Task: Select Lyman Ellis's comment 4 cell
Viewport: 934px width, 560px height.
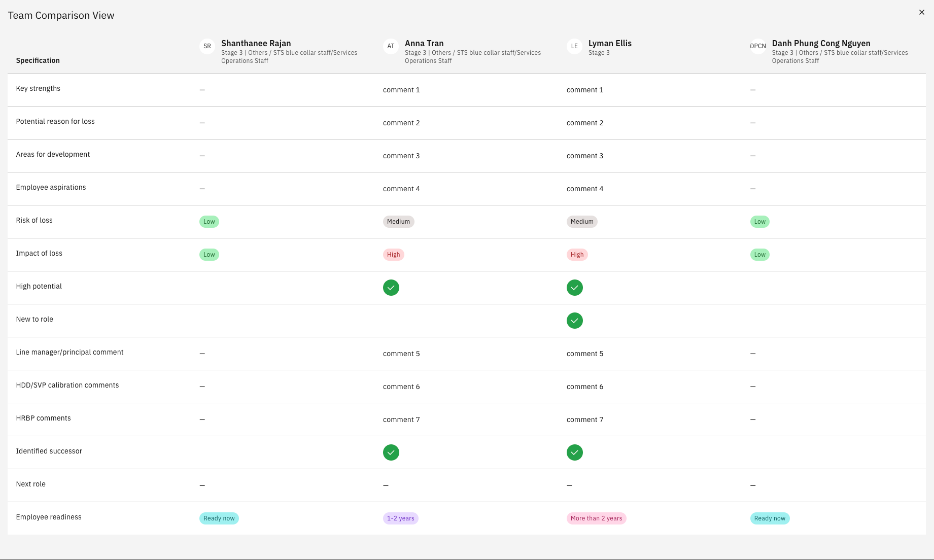Action: pos(585,189)
